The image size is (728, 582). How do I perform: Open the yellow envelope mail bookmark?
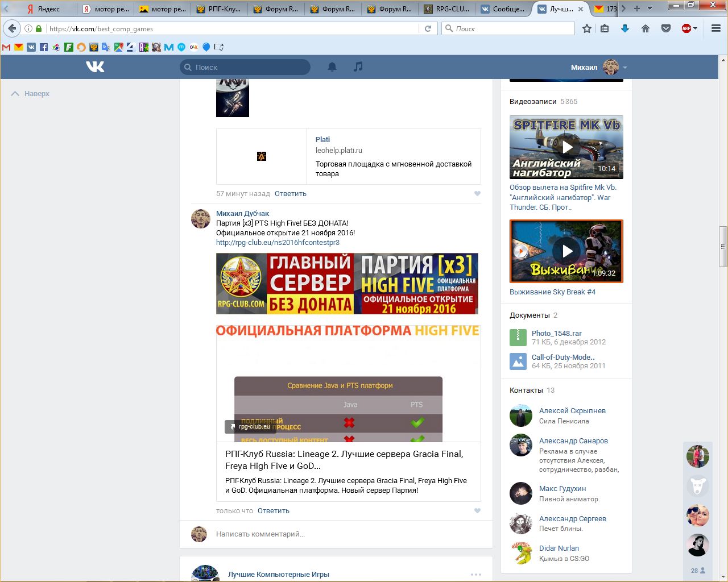pos(19,47)
